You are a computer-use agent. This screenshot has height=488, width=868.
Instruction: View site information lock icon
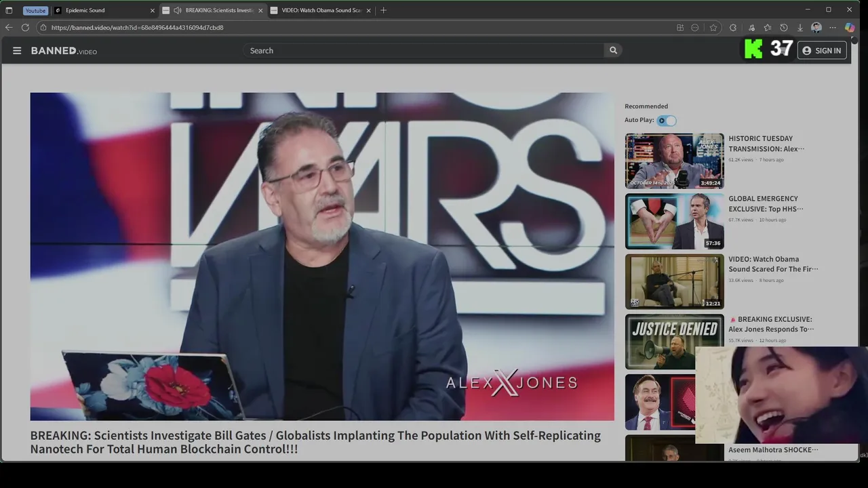pyautogui.click(x=43, y=28)
